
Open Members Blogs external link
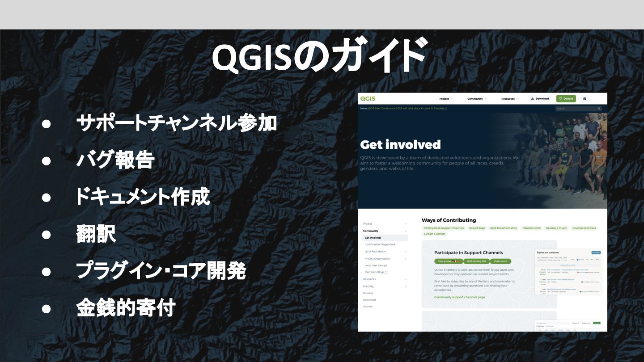pyautogui.click(x=376, y=272)
